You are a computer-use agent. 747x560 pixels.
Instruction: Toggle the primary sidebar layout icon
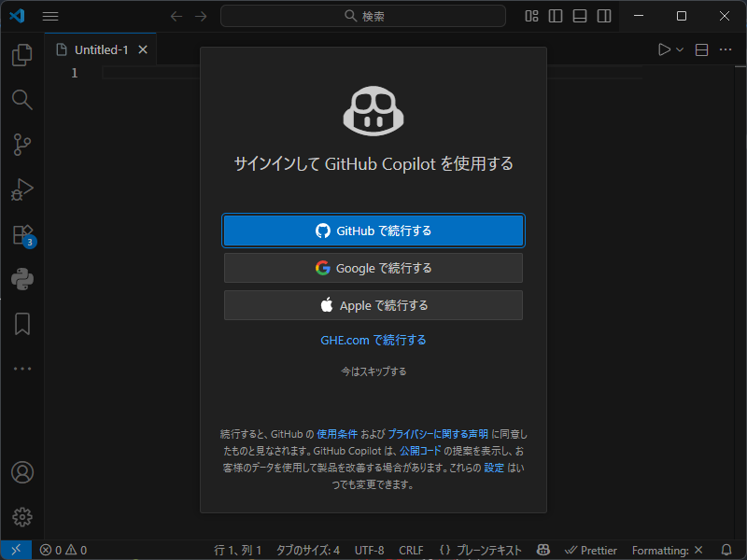[556, 16]
